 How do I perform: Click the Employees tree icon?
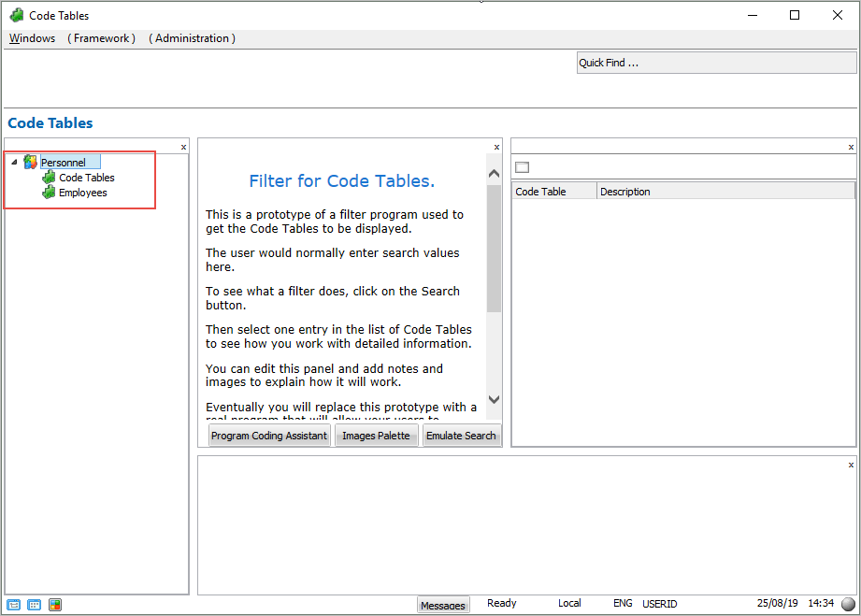click(x=49, y=193)
